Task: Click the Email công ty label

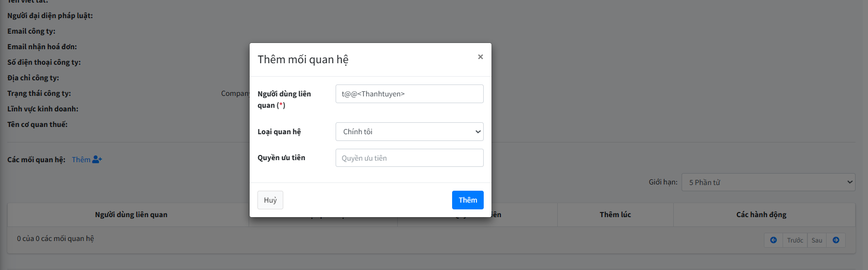Action: [x=31, y=31]
